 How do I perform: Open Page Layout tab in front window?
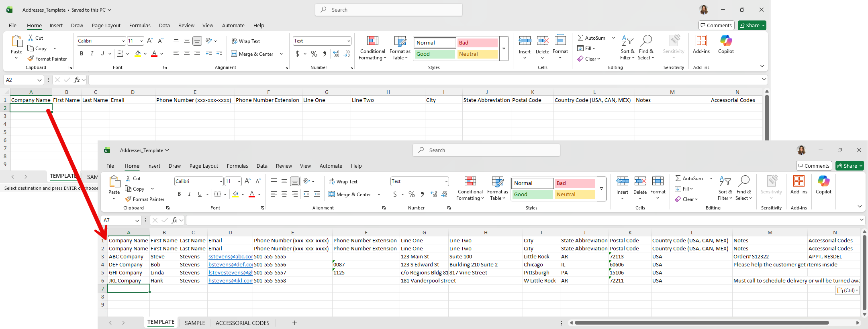[x=204, y=166]
